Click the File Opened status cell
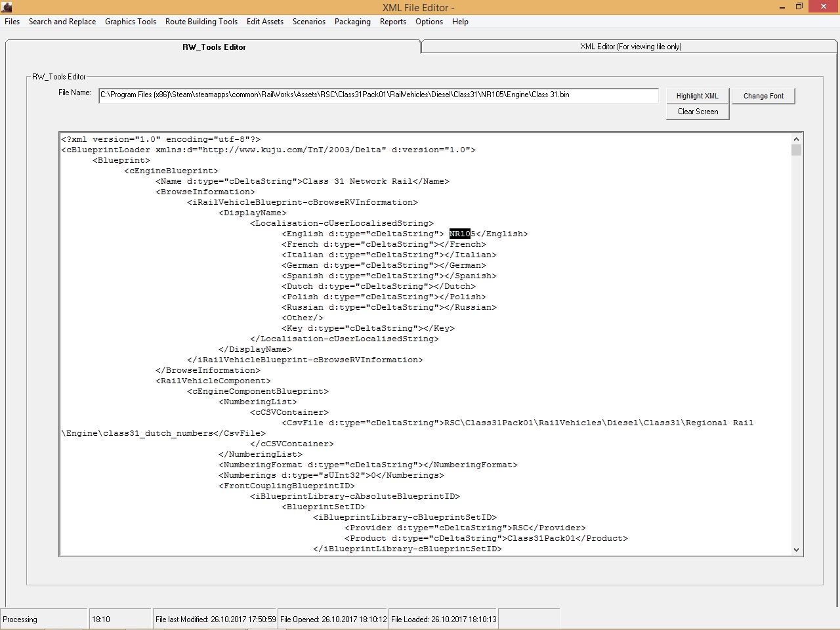This screenshot has width=840, height=630. click(x=333, y=619)
